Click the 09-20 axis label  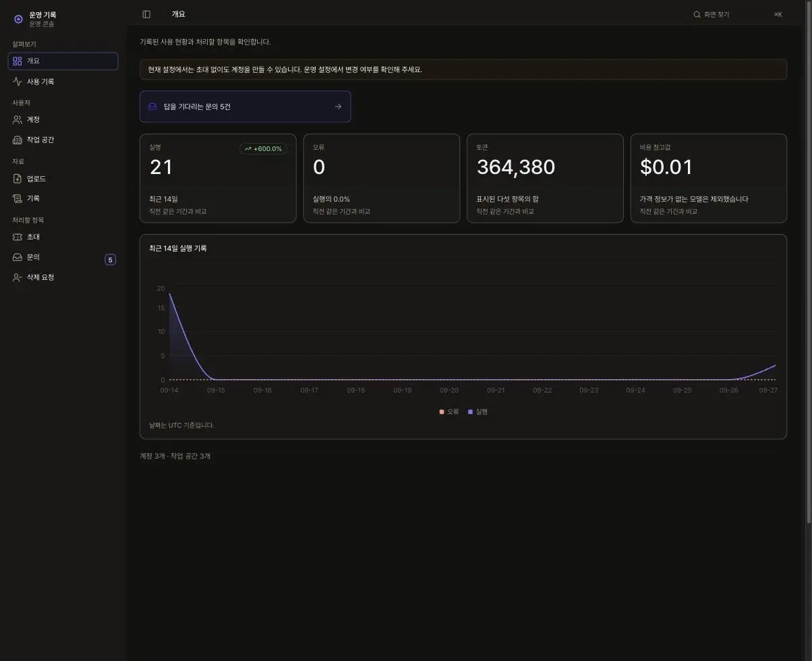tap(449, 391)
